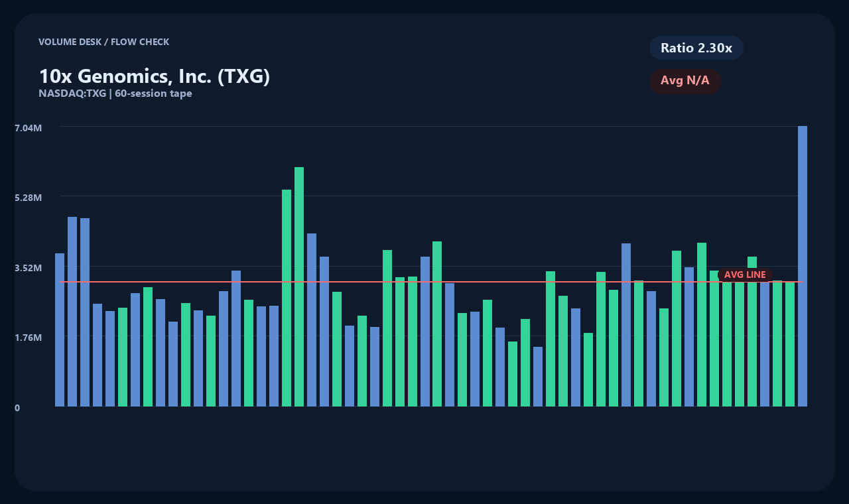
Task: Select the Avg N/A badge
Action: (x=685, y=81)
